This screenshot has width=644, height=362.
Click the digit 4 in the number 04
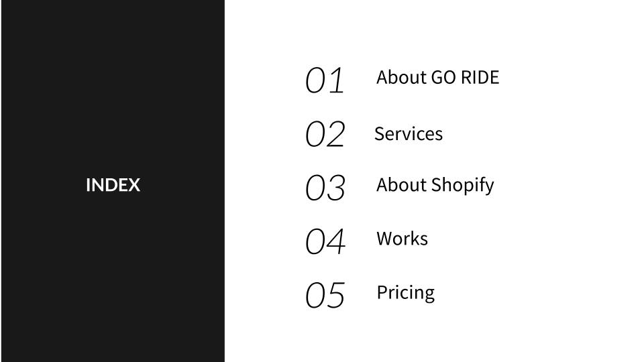(336, 241)
